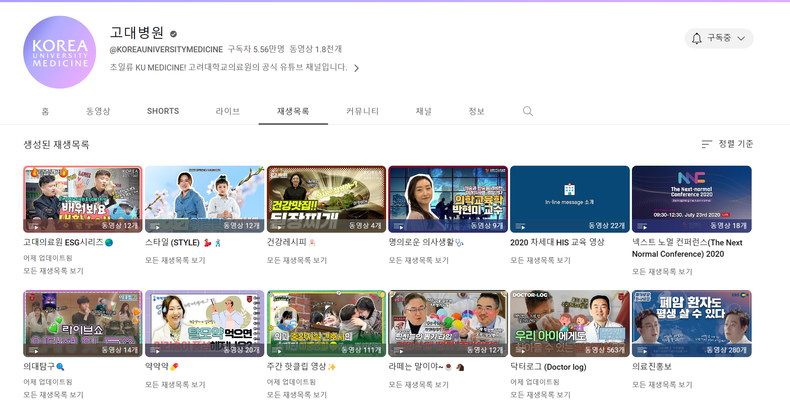790x406 pixels.
Task: Click 모든 재생목록 보기 under 명의로운 의사생활
Action: tap(419, 260)
